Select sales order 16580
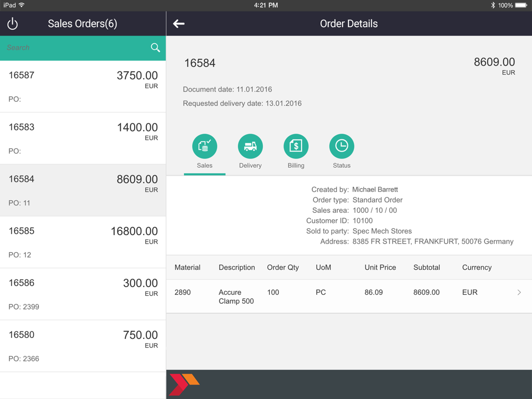 pos(83,346)
